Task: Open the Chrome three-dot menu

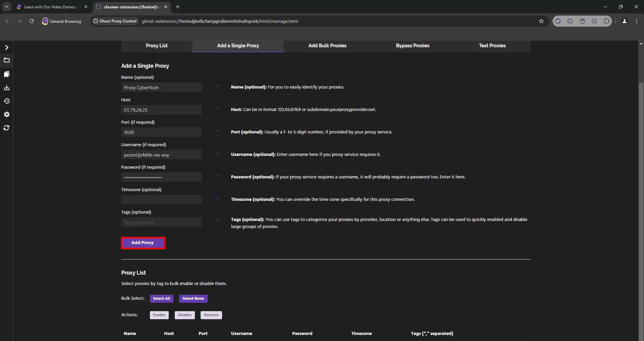Action: click(x=636, y=21)
